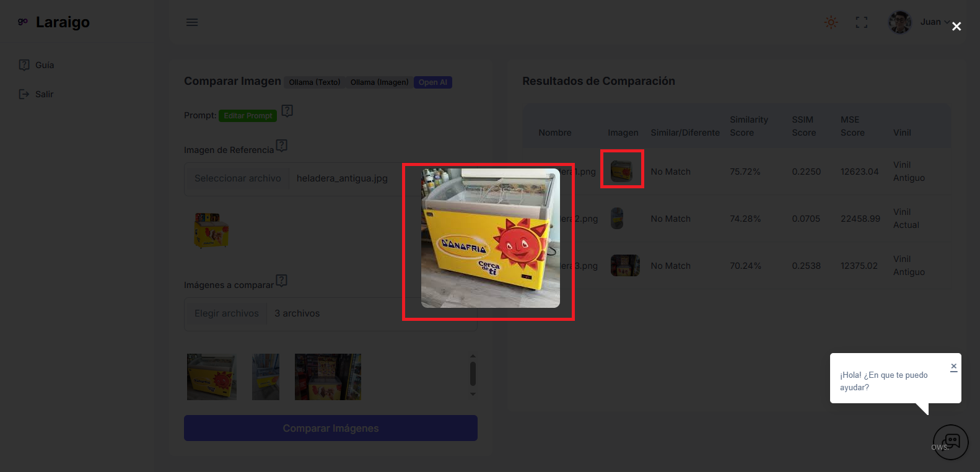Switch theme with the sun icon
The width and height of the screenshot is (980, 472).
[831, 22]
